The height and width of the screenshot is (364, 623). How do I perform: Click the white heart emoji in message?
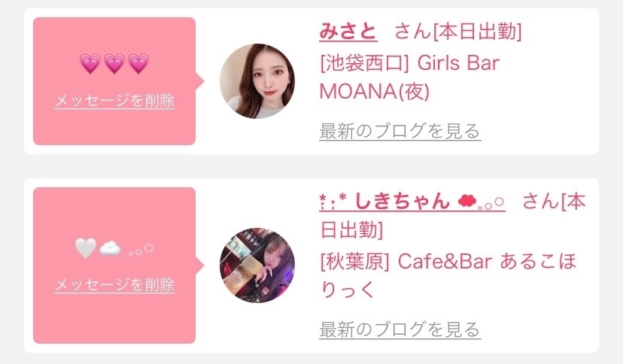86,248
